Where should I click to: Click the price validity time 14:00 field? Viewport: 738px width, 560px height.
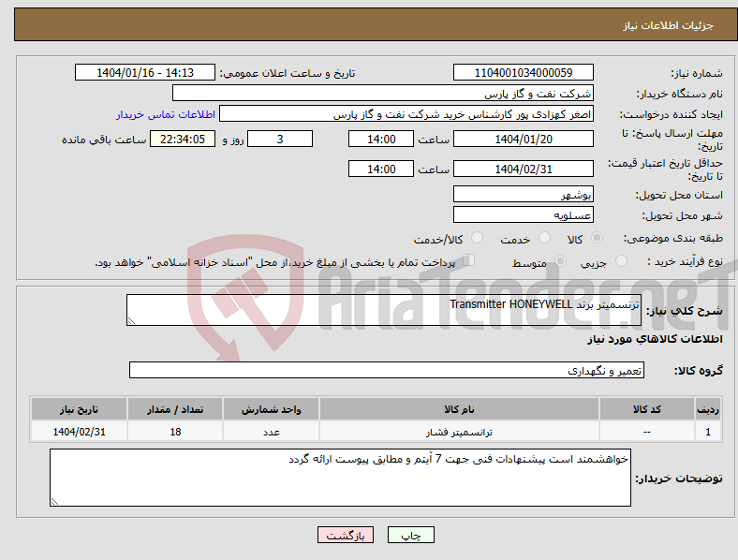[x=381, y=169]
